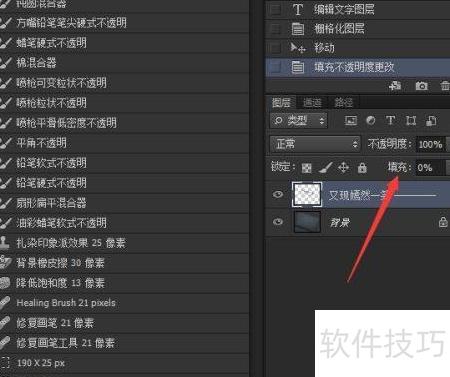The image size is (450, 377).
Task: Open the 类型 filter dropdown
Action: point(299,121)
